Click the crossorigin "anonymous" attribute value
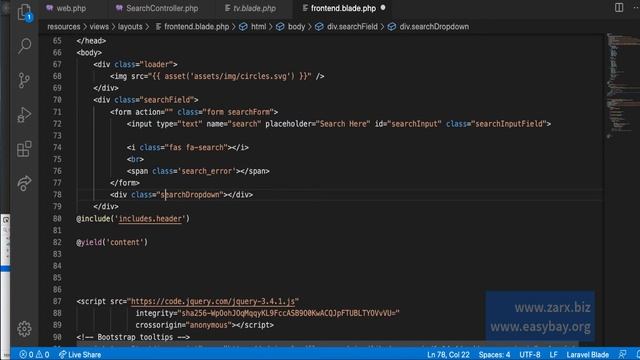 click(x=209, y=325)
